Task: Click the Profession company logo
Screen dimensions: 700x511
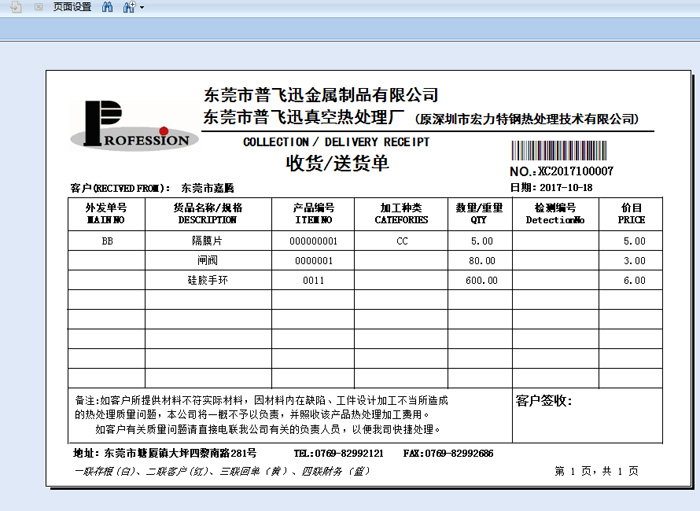Action: (x=134, y=125)
